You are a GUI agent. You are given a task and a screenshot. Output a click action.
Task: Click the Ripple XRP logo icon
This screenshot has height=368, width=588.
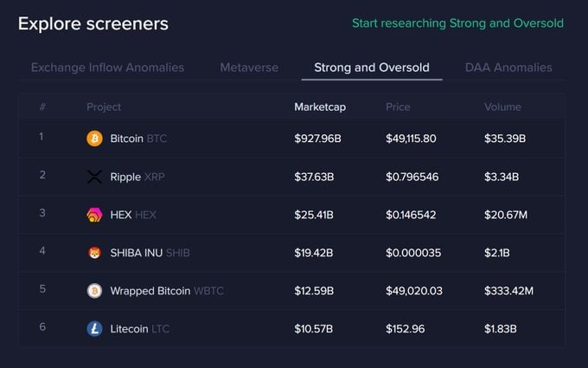pos(94,177)
